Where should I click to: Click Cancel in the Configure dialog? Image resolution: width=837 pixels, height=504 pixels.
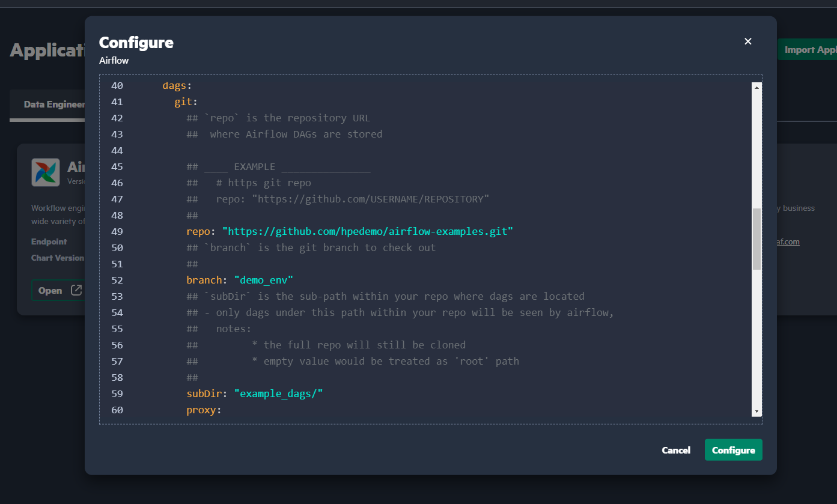pos(675,449)
